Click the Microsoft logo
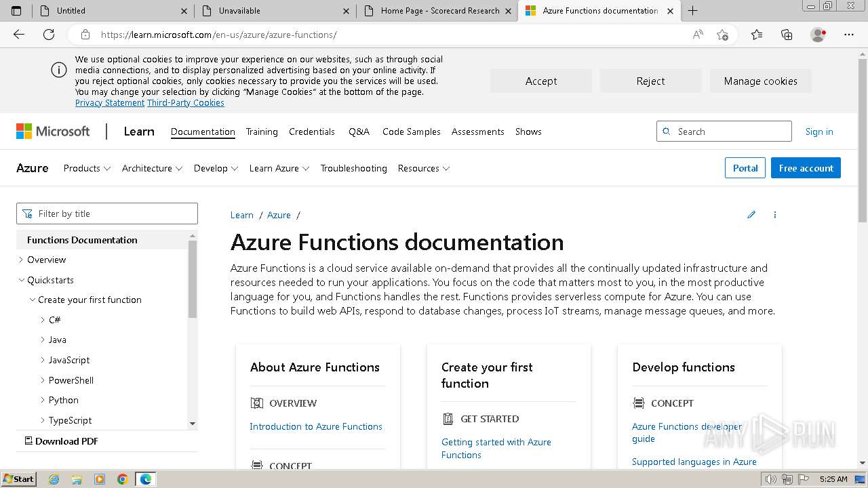 pyautogui.click(x=53, y=131)
